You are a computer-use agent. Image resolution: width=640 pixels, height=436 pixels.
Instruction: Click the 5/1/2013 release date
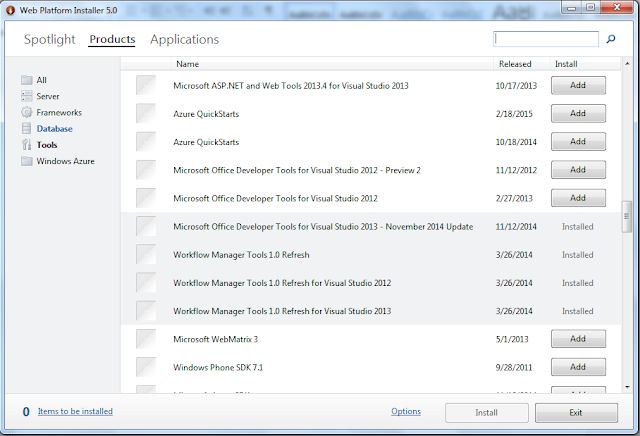point(512,339)
